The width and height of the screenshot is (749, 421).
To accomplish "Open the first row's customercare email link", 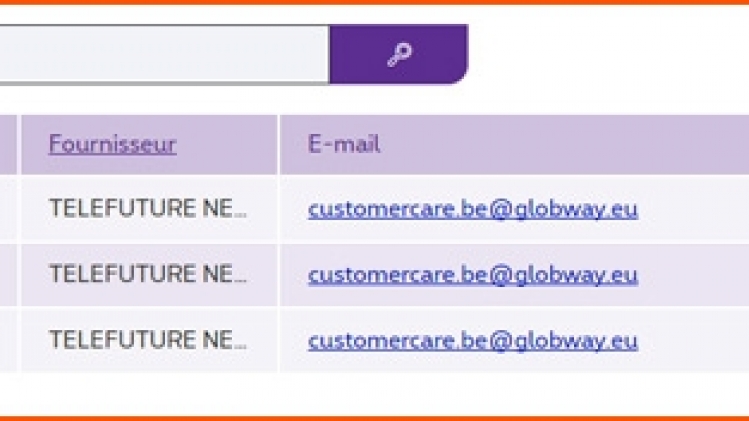I will [473, 209].
